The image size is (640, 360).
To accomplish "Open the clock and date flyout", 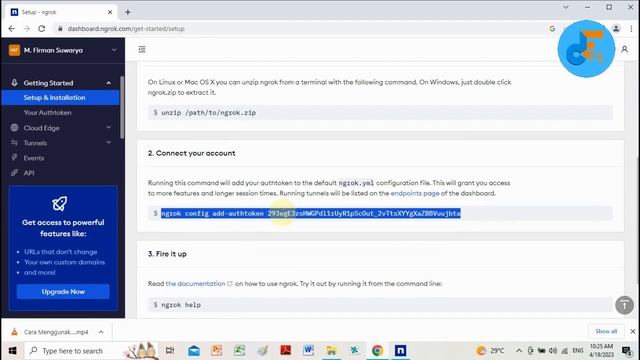I will (602, 351).
